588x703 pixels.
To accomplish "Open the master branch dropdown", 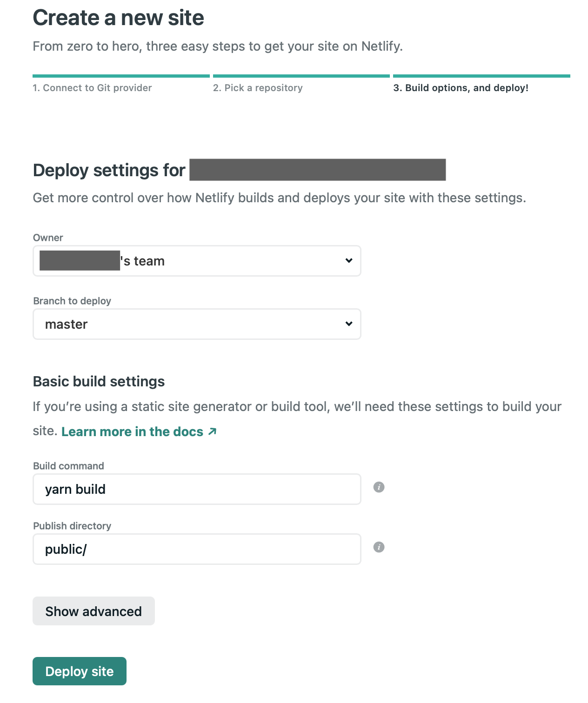I will (x=196, y=324).
